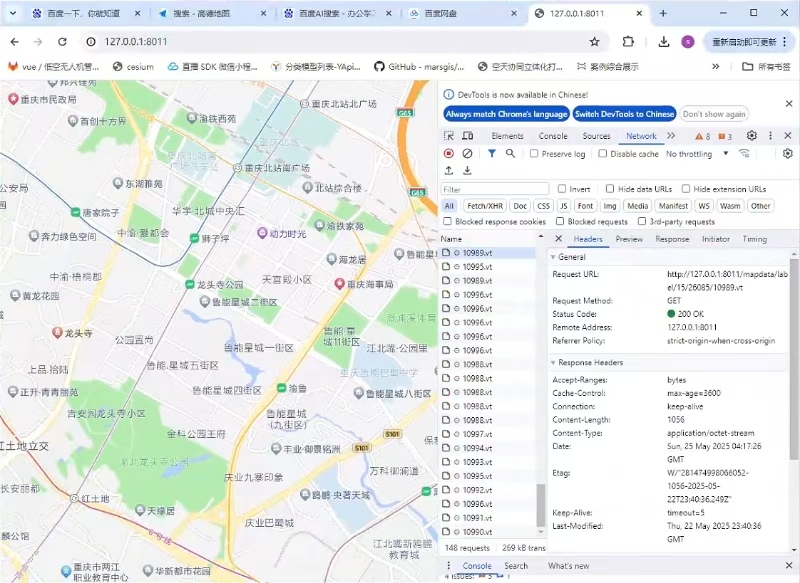800x583 pixels.
Task: Open the cesium bookmark
Action: 133,67
